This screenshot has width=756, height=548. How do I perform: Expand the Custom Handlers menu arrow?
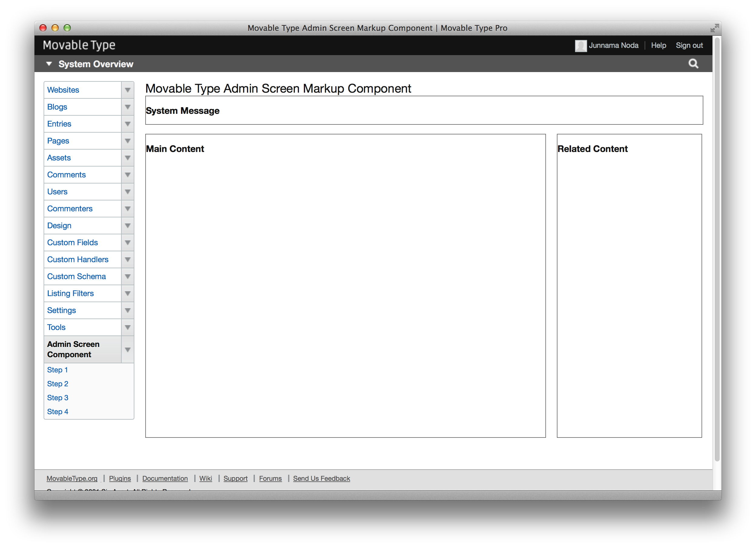[128, 260]
